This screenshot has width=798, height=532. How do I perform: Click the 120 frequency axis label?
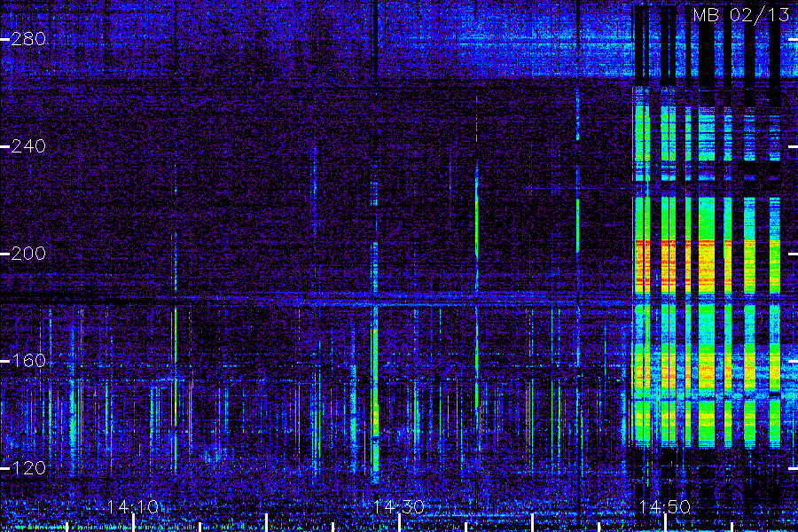28,467
